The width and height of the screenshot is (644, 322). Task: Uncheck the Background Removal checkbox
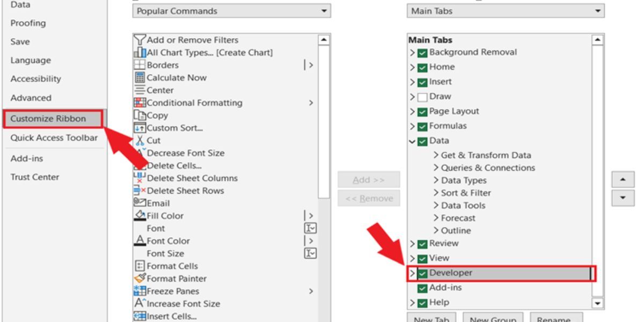422,53
